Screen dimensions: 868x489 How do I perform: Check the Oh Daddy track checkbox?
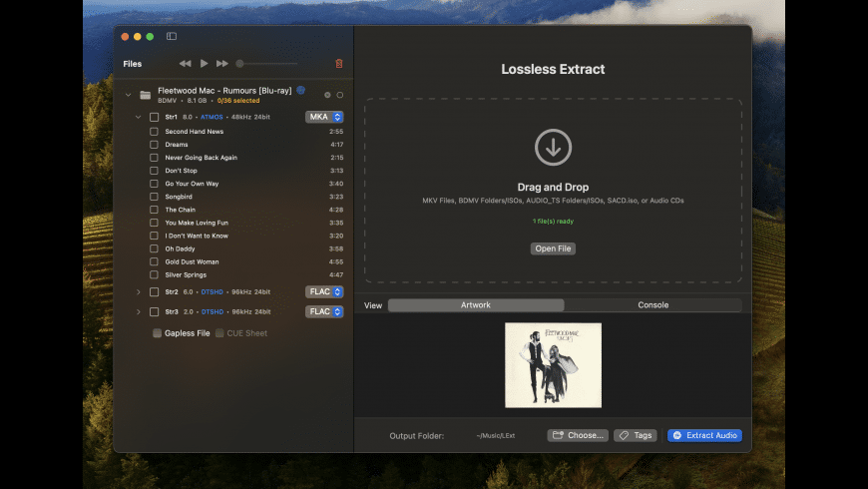[154, 248]
